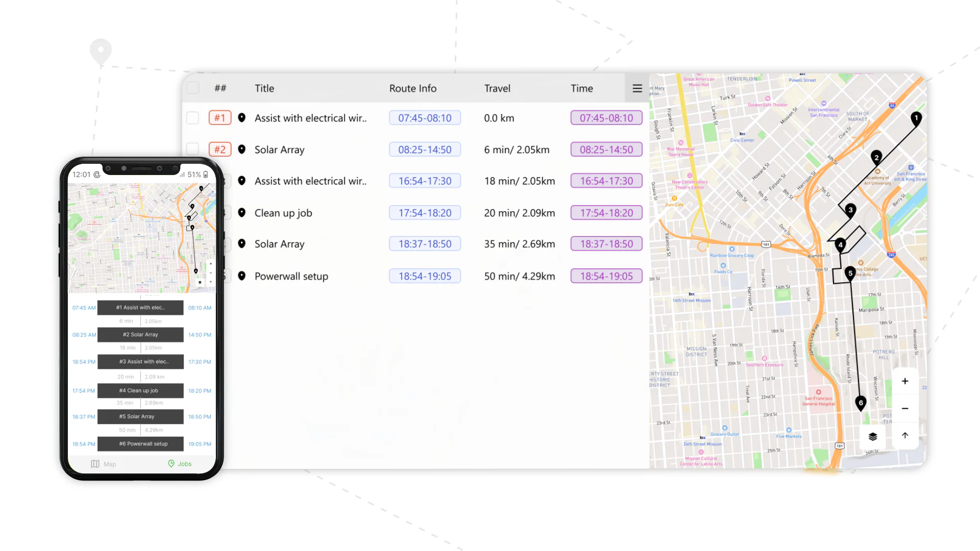Select map marker 6
Viewport: 980px width, 551px height.
861,404
